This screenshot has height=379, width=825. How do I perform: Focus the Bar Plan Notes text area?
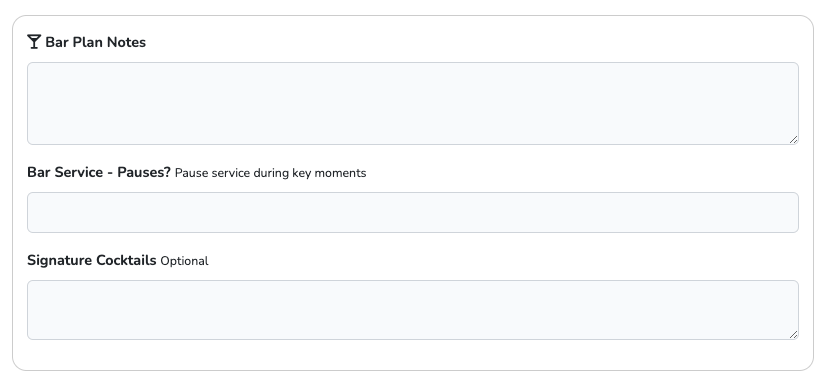(413, 103)
